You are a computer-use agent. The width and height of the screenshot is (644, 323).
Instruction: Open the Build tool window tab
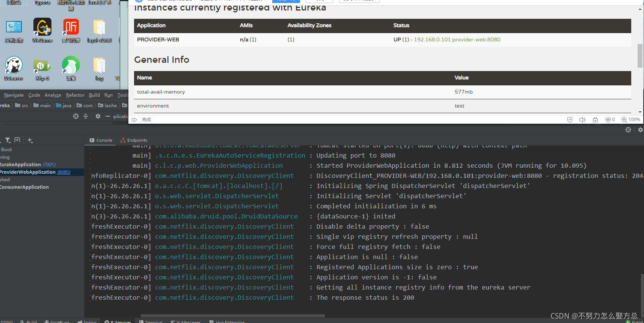pos(29,321)
